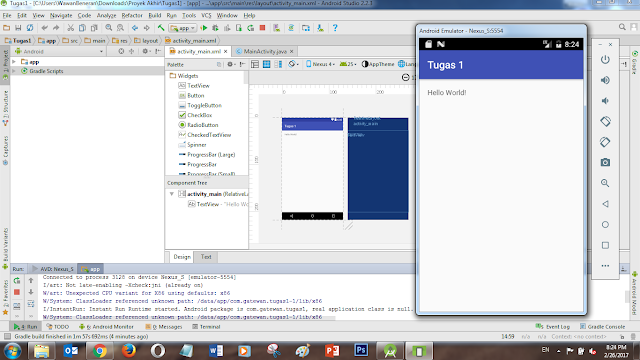This screenshot has width=640, height=360.
Task: Click the Redo arrow icon
Action: click(x=56, y=28)
